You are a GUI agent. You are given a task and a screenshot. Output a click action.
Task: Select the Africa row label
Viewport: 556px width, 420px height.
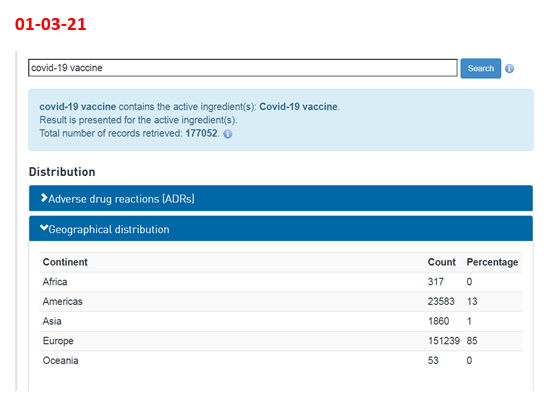(55, 282)
